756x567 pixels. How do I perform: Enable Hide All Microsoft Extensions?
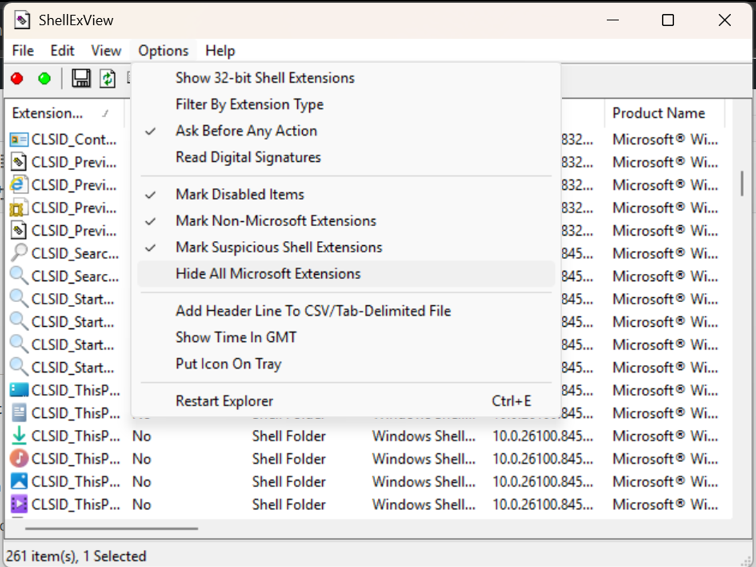pos(346,274)
